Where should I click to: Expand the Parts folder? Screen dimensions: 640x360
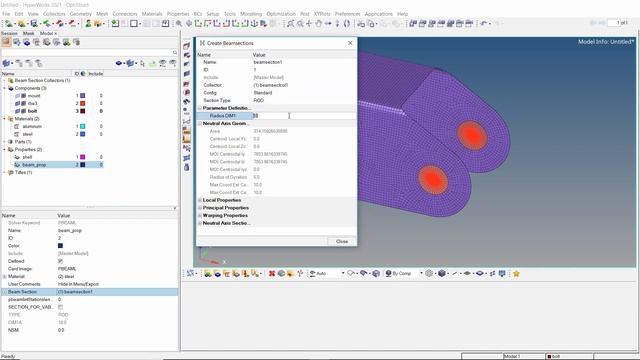coord(4,142)
